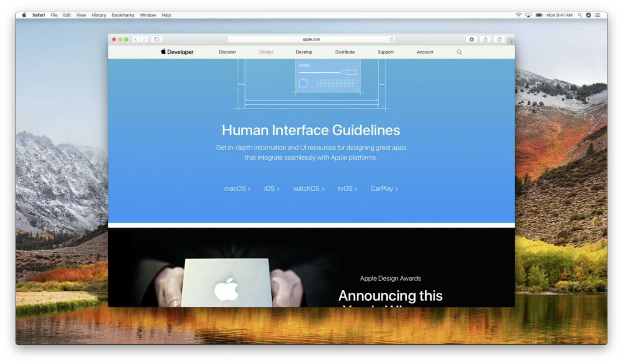
Task: Follow the CarPlay guidelines link
Action: (x=384, y=188)
